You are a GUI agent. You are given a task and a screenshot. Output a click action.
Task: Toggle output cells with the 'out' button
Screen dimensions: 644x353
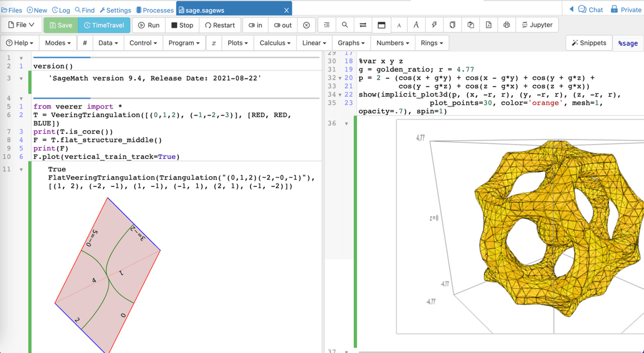(283, 25)
